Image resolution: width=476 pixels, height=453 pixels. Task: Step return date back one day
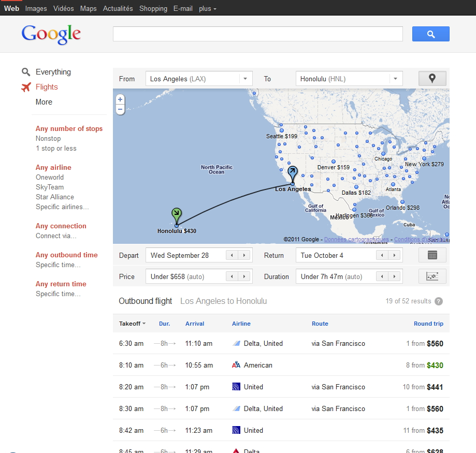point(382,255)
